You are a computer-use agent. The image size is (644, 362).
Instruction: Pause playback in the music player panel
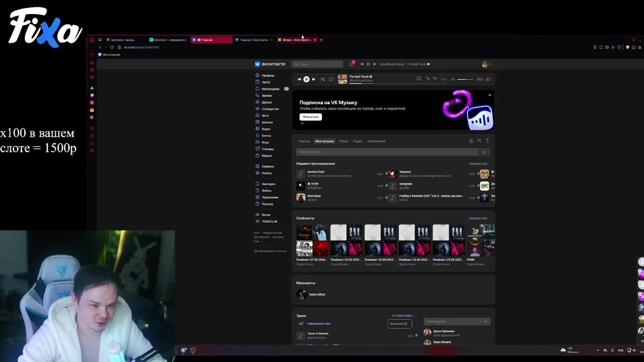coord(306,79)
